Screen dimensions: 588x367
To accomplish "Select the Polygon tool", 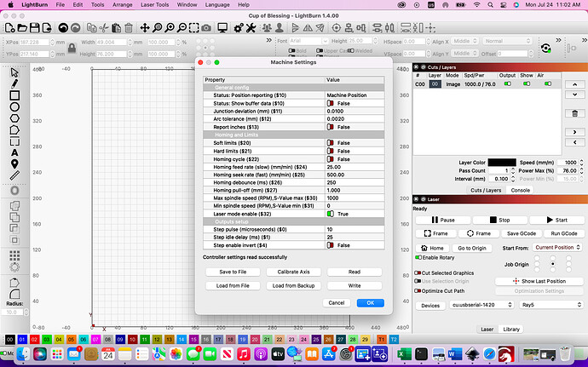I will [x=14, y=118].
